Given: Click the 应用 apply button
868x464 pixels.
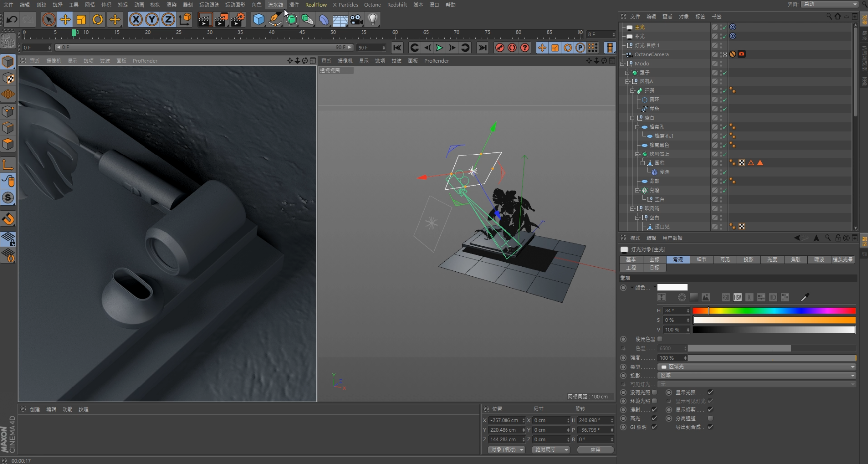Looking at the screenshot, I should pyautogui.click(x=595, y=450).
